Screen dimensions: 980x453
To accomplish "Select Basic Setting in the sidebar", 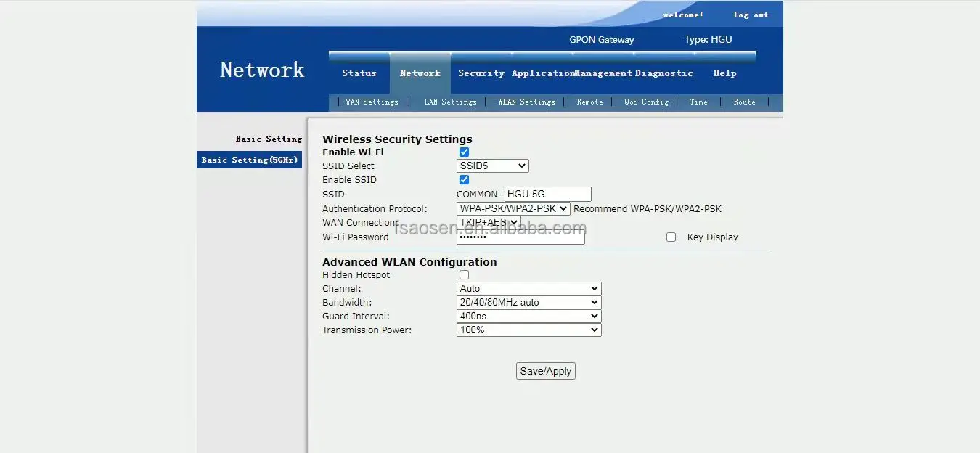I will [x=268, y=139].
